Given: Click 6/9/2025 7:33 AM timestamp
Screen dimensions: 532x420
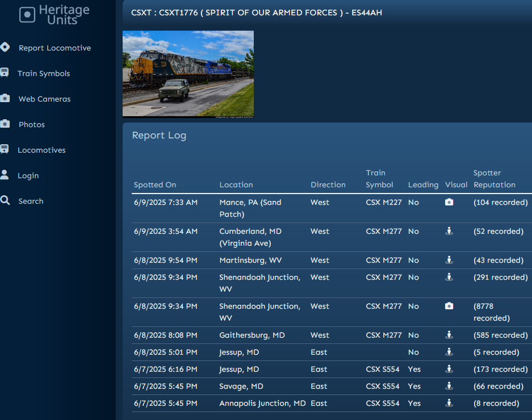Looking at the screenshot, I should click(166, 202).
